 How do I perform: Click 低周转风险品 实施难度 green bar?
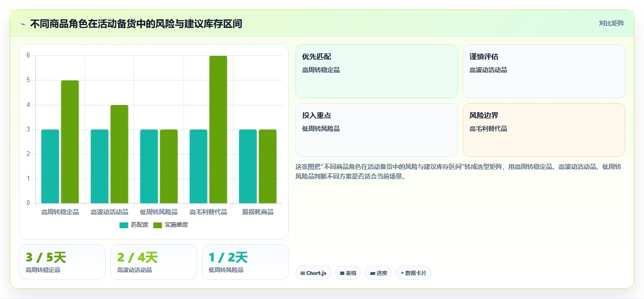pos(169,166)
